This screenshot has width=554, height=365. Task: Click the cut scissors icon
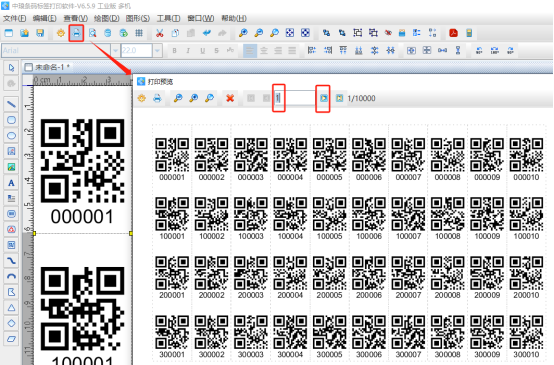[160, 33]
